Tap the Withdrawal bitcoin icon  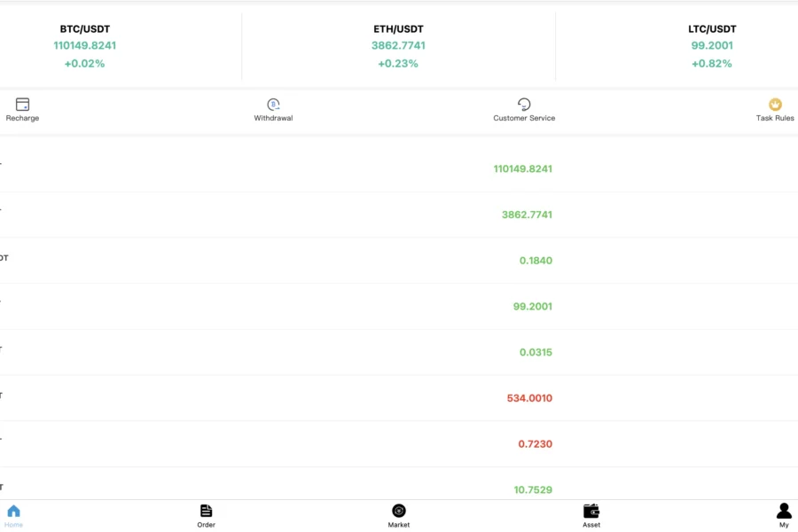coord(273,105)
